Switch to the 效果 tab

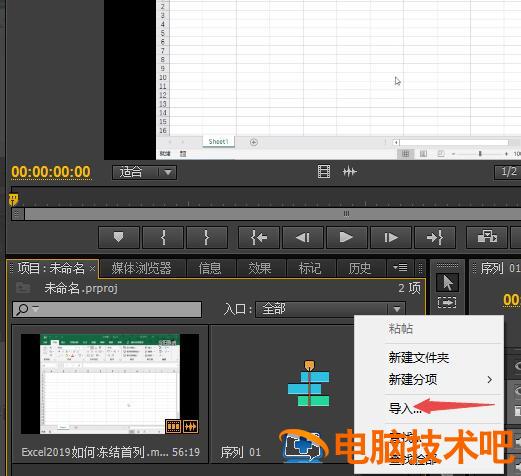(260, 268)
